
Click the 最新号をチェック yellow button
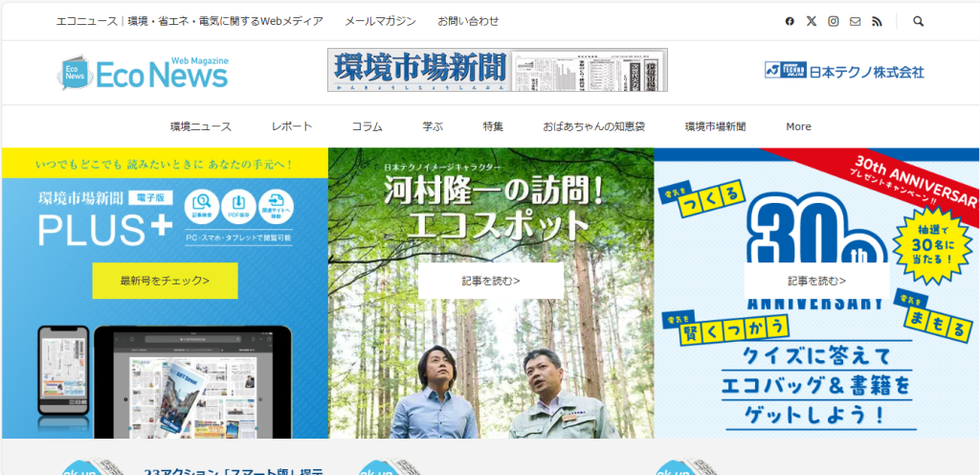click(165, 281)
